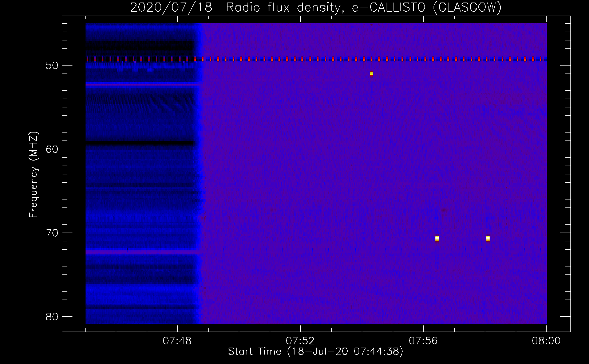Screen dimensions: 589x364
Task: Click the 08:00 time tick label
Action: [546, 341]
